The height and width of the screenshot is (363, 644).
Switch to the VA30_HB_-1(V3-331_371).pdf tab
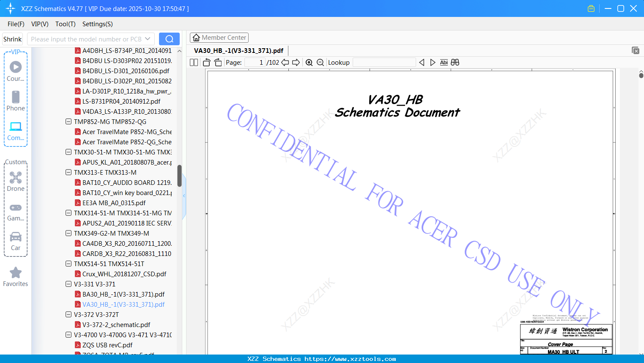(239, 50)
